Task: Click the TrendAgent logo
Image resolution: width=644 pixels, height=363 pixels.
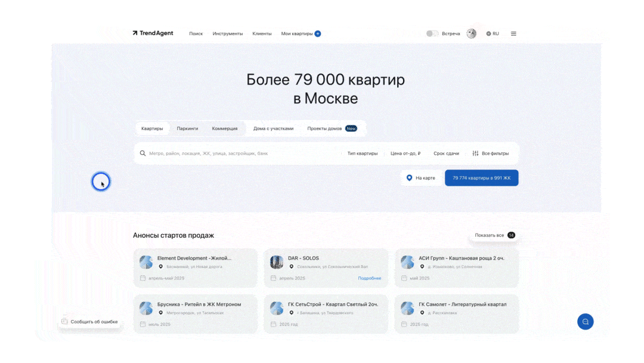Action: [153, 33]
